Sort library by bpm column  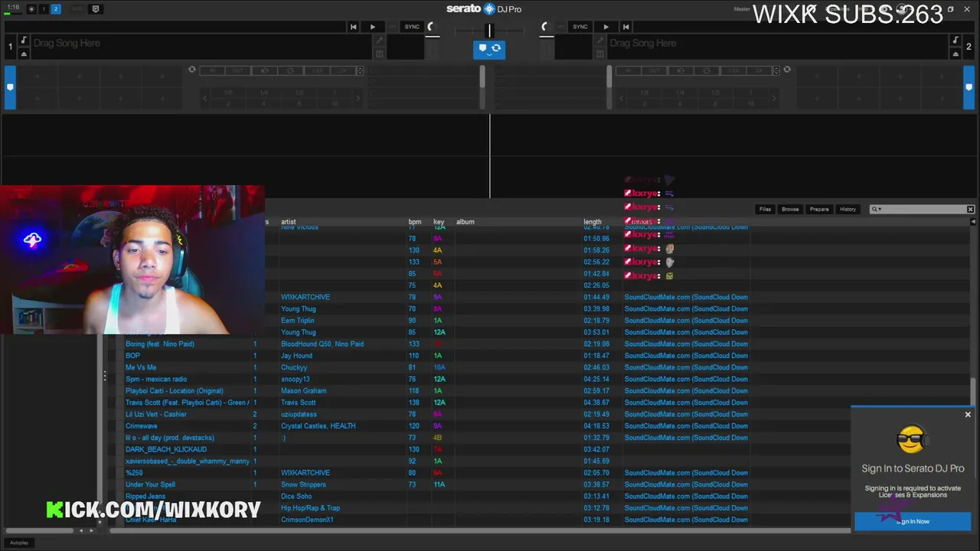(x=414, y=222)
